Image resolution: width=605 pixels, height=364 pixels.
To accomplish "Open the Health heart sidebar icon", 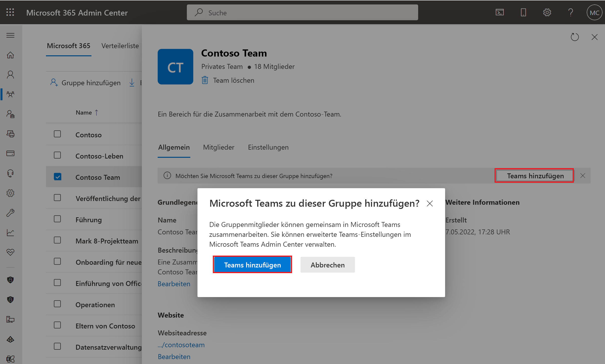I will [10, 252].
